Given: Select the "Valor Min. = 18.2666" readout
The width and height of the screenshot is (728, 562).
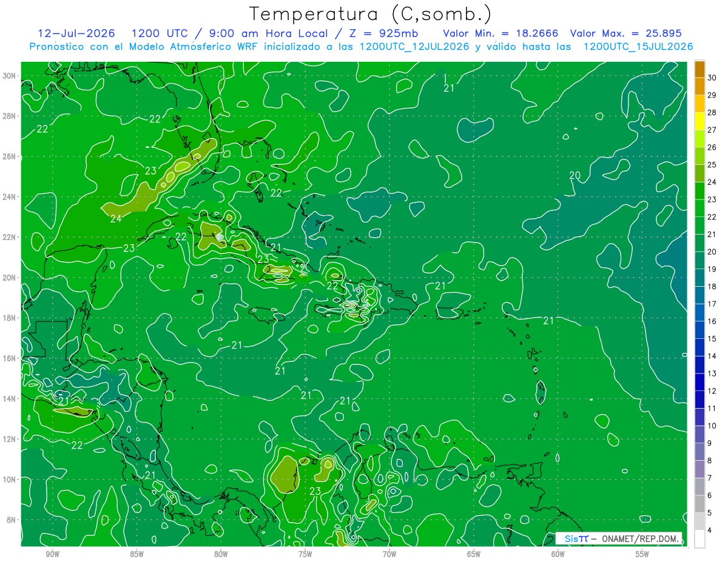Looking at the screenshot, I should coord(500,33).
